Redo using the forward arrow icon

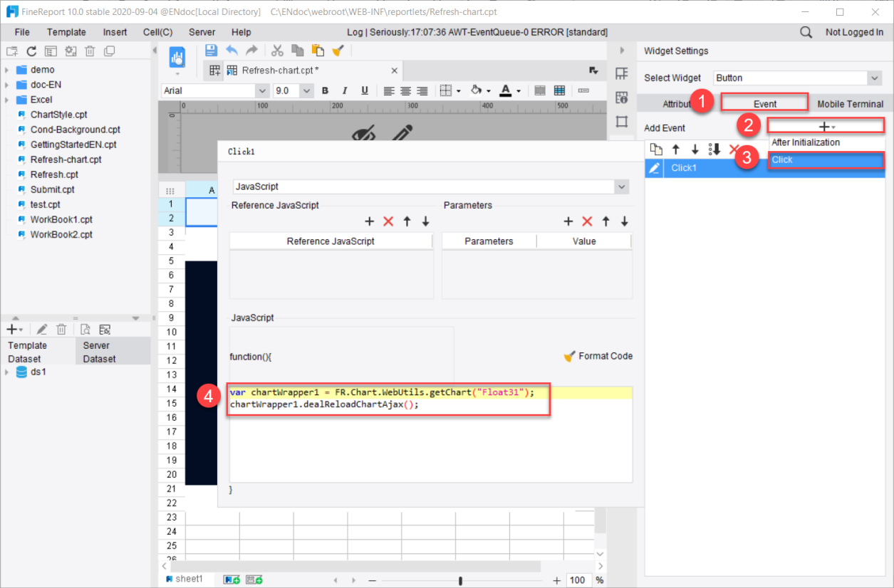(x=251, y=50)
